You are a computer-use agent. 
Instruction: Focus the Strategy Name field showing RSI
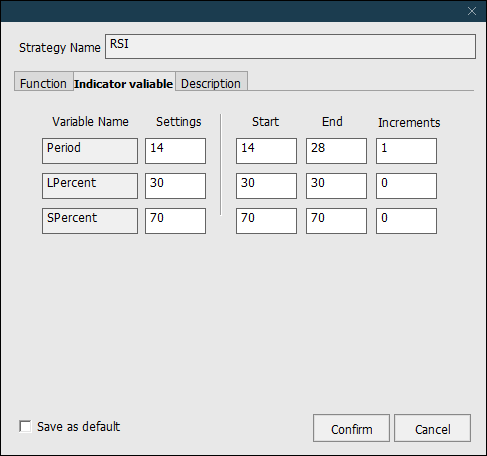[x=290, y=46]
